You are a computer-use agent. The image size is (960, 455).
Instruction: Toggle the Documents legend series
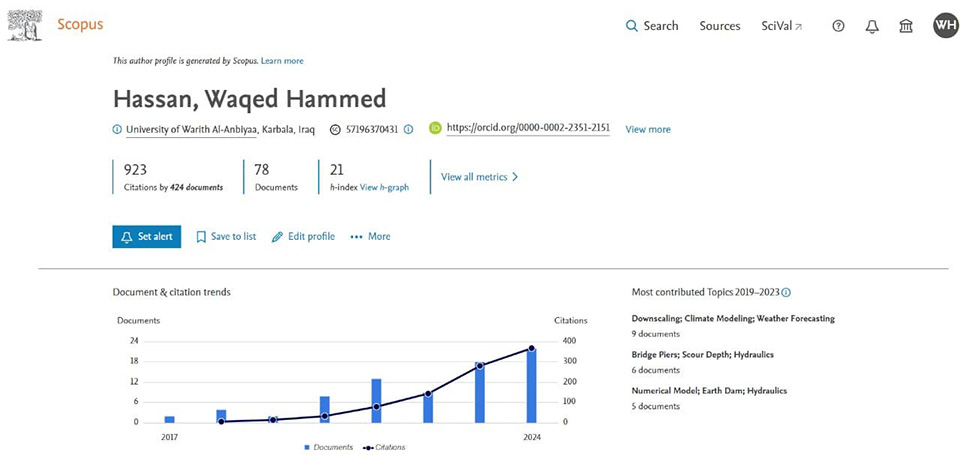click(x=328, y=447)
